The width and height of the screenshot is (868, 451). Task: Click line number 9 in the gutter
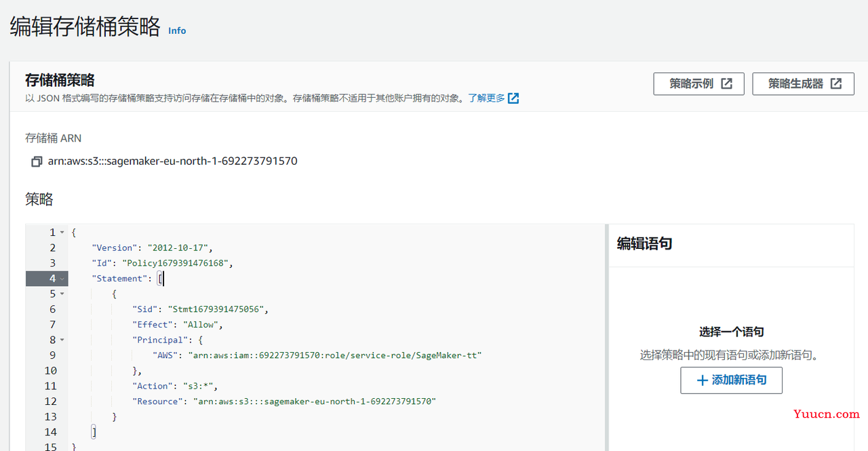click(52, 355)
